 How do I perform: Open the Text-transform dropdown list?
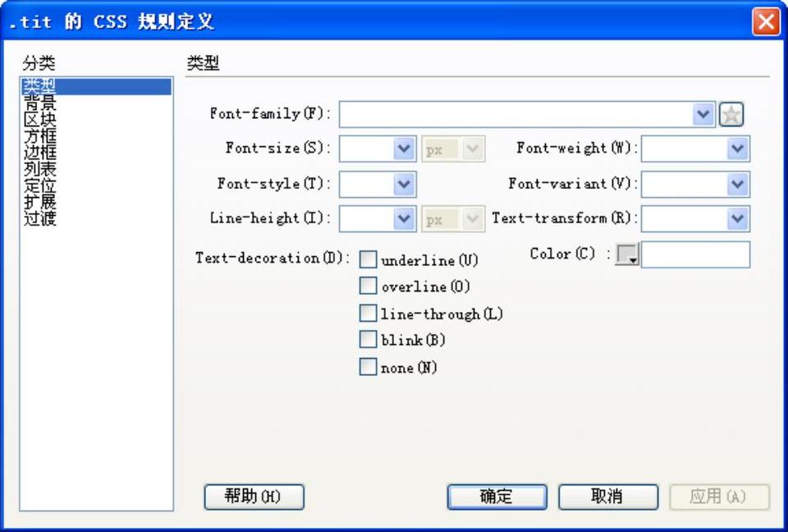click(x=737, y=218)
